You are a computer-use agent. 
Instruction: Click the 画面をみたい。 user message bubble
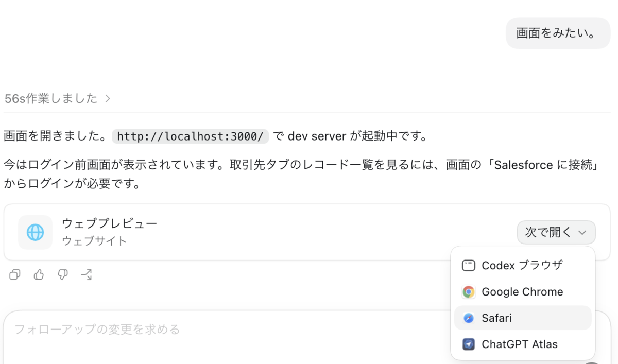click(558, 33)
